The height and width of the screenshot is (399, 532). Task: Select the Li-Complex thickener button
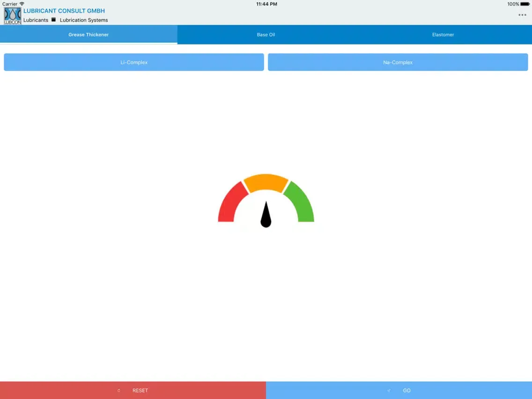(133, 62)
